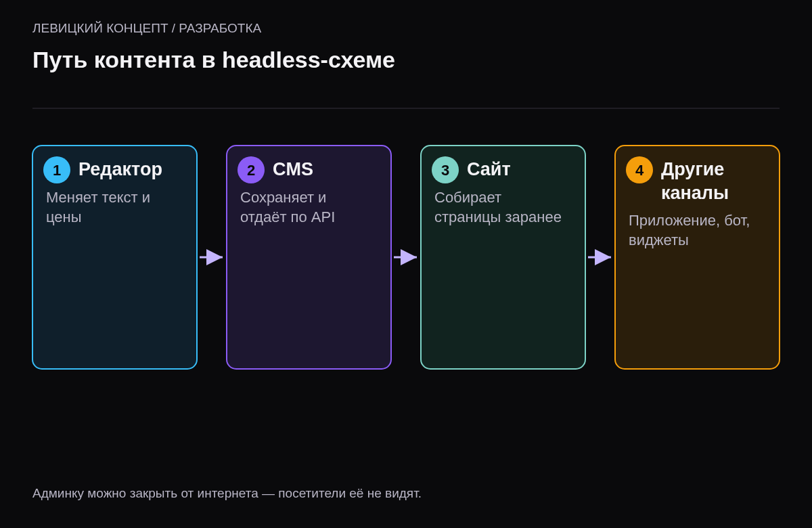The height and width of the screenshot is (528, 812).
Task: Select the Сайт card heading
Action: click(489, 169)
